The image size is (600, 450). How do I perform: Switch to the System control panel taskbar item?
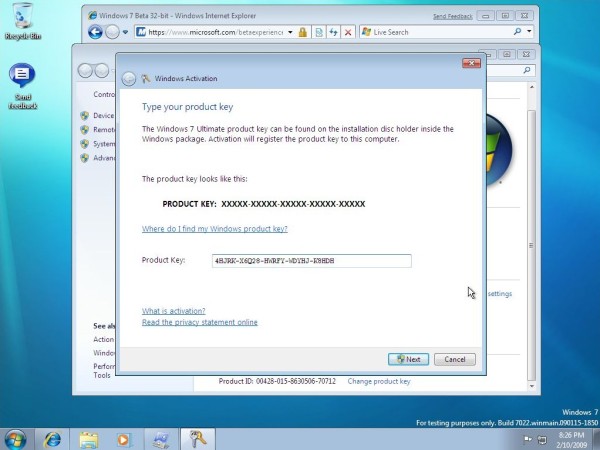pyautogui.click(x=161, y=439)
